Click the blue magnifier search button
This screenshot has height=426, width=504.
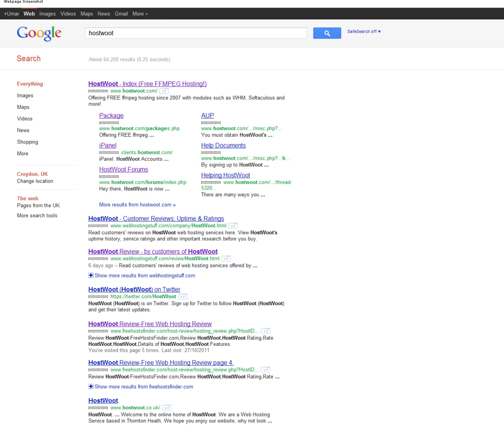pos(327,33)
